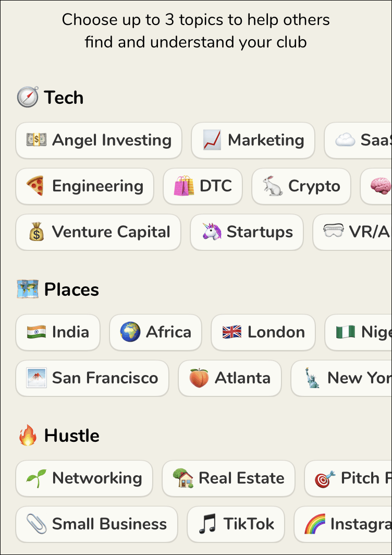Tap the shopping bags DTC chip
392x555 pixels.
coord(203,186)
